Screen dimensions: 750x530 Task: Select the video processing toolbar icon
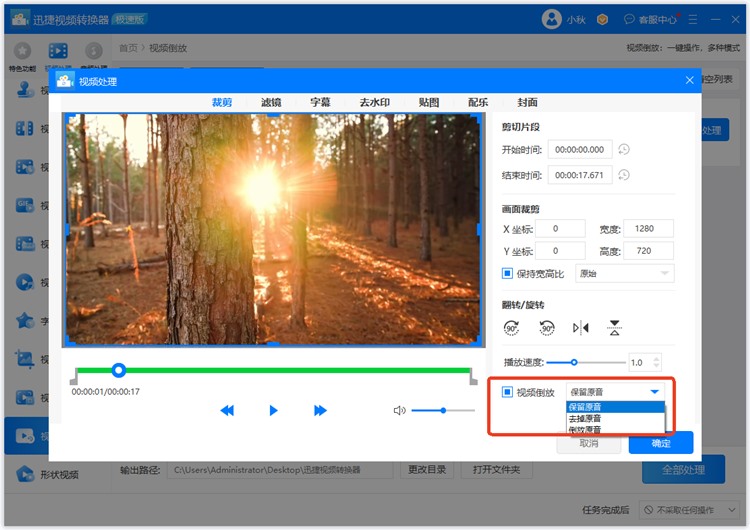58,51
